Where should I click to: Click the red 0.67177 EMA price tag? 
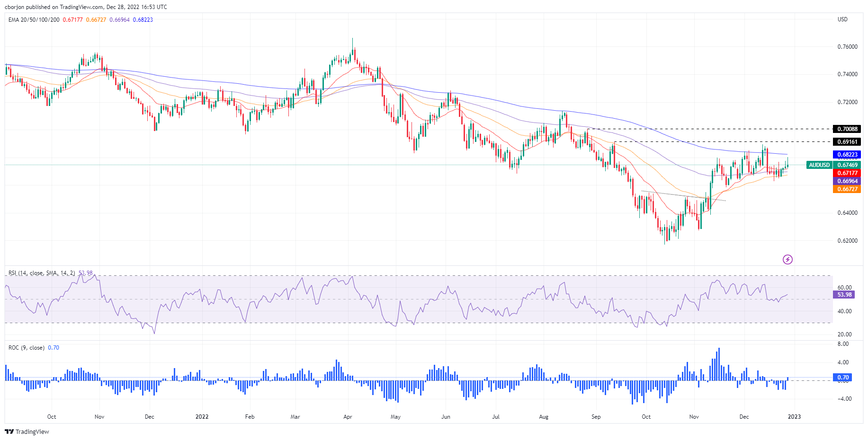[847, 173]
